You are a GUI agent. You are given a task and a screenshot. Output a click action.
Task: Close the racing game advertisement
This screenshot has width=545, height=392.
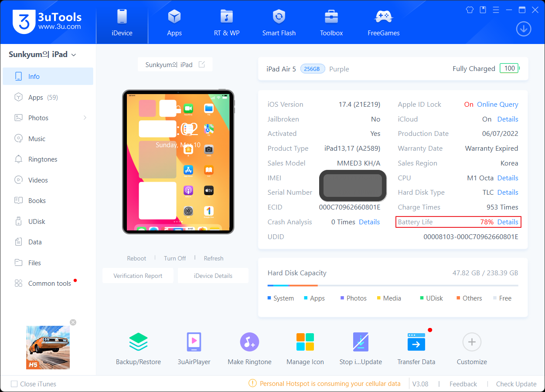(73, 322)
